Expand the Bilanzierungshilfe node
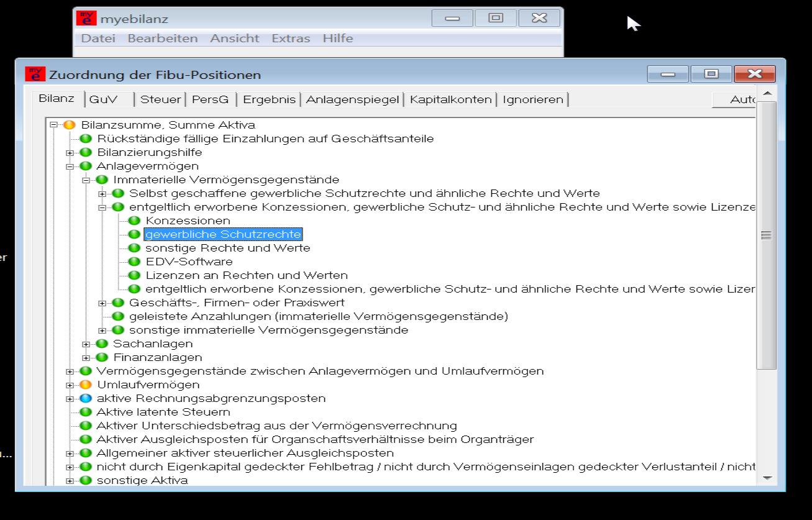The height and width of the screenshot is (520, 812). tap(70, 153)
